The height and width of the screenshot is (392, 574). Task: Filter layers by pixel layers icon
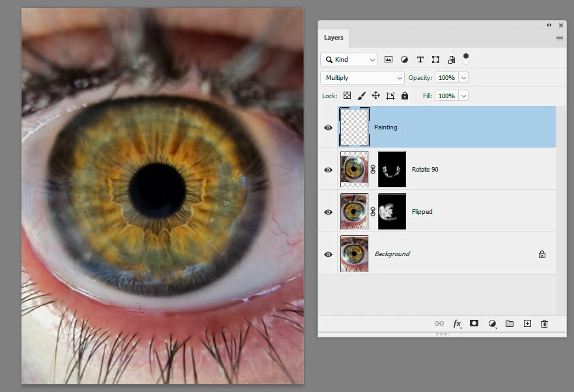389,59
